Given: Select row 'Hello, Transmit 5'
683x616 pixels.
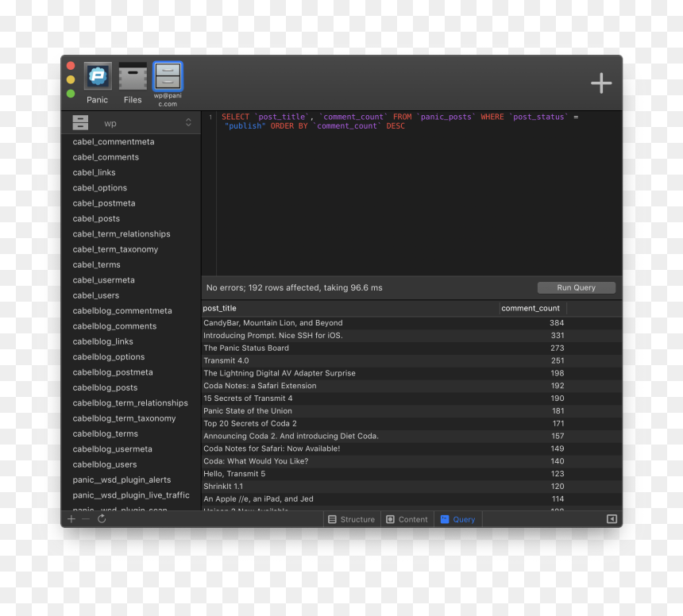Looking at the screenshot, I should pyautogui.click(x=411, y=474).
